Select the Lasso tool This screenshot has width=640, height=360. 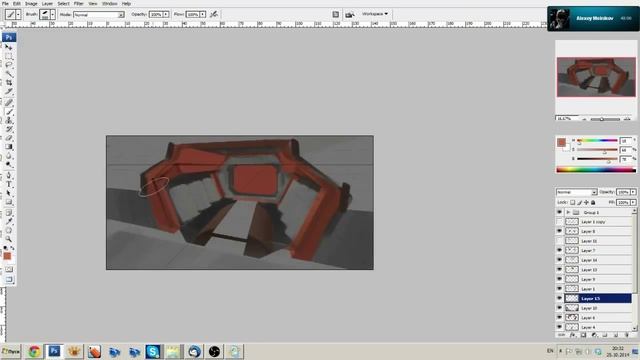tap(9, 65)
